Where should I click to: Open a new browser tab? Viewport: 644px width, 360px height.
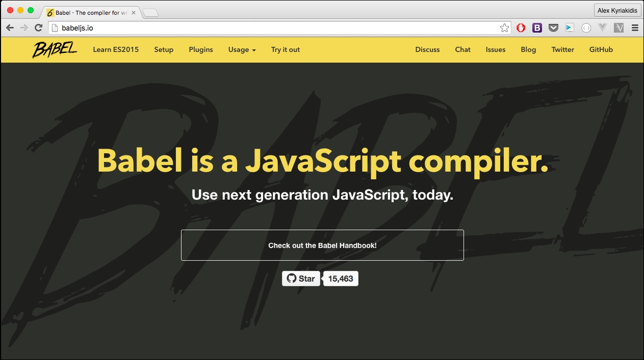tap(150, 13)
